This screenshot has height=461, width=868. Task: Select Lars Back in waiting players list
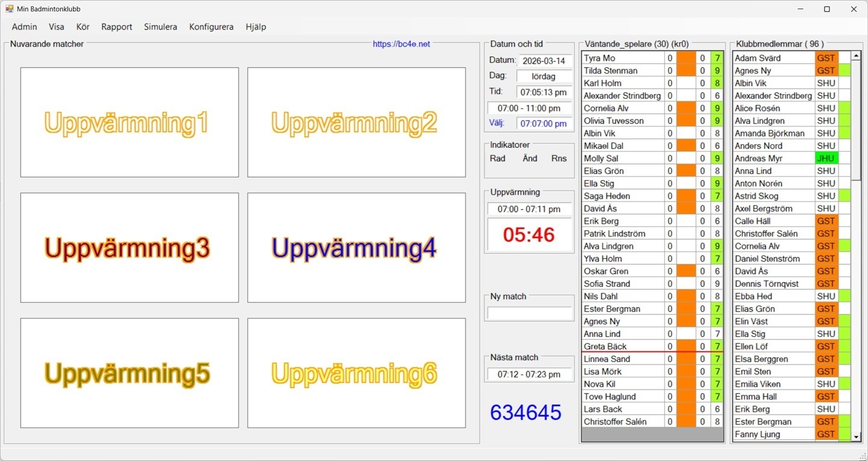pyautogui.click(x=623, y=409)
